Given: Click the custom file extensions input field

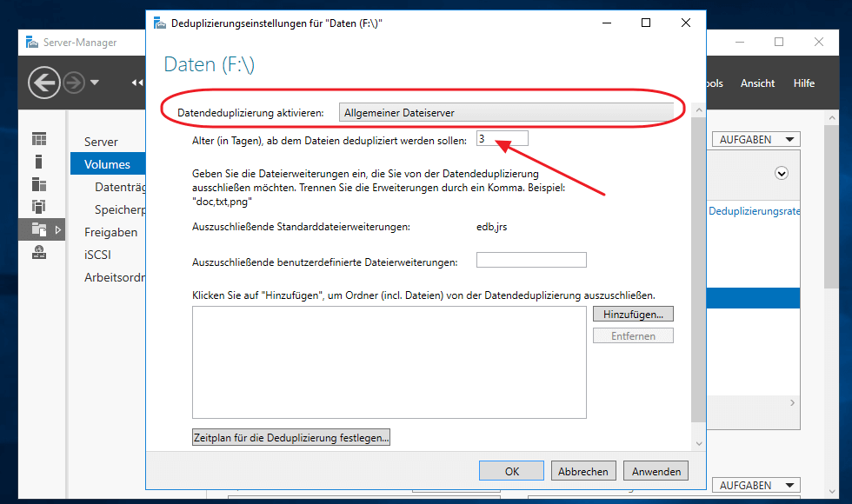Looking at the screenshot, I should coord(530,260).
